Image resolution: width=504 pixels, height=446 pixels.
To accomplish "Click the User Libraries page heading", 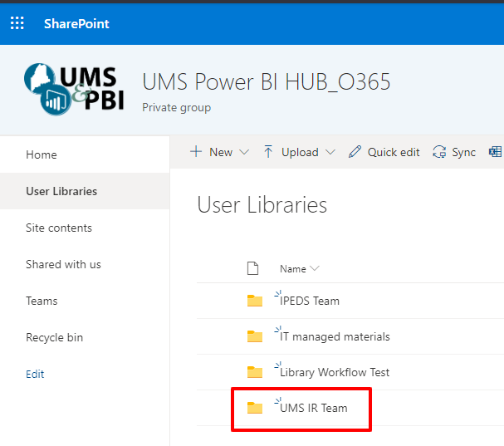I will pos(262,205).
